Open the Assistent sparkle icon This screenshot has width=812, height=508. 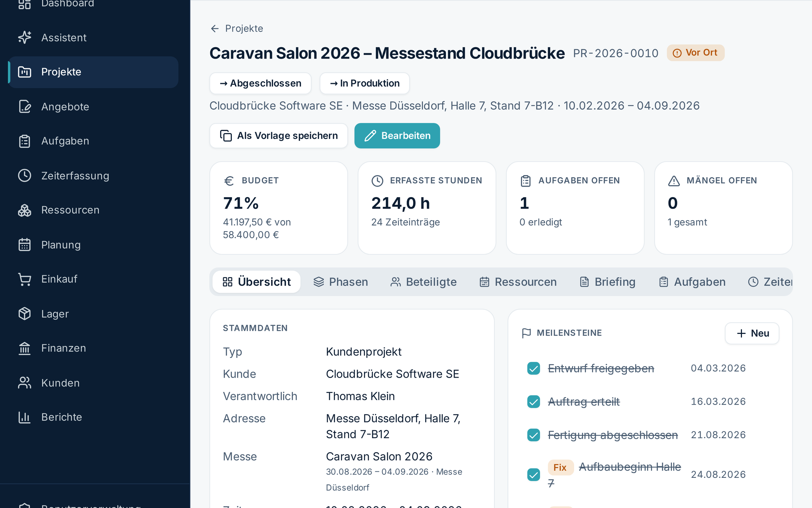(x=24, y=37)
